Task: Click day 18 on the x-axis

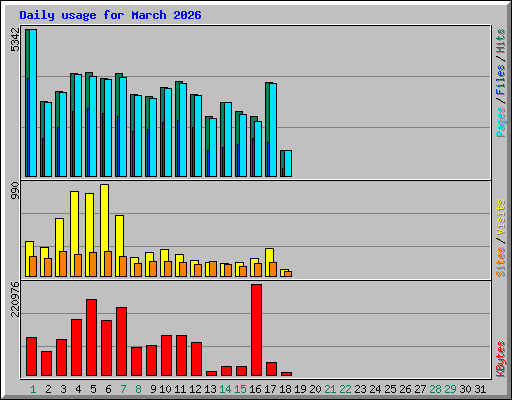Action: [x=285, y=389]
